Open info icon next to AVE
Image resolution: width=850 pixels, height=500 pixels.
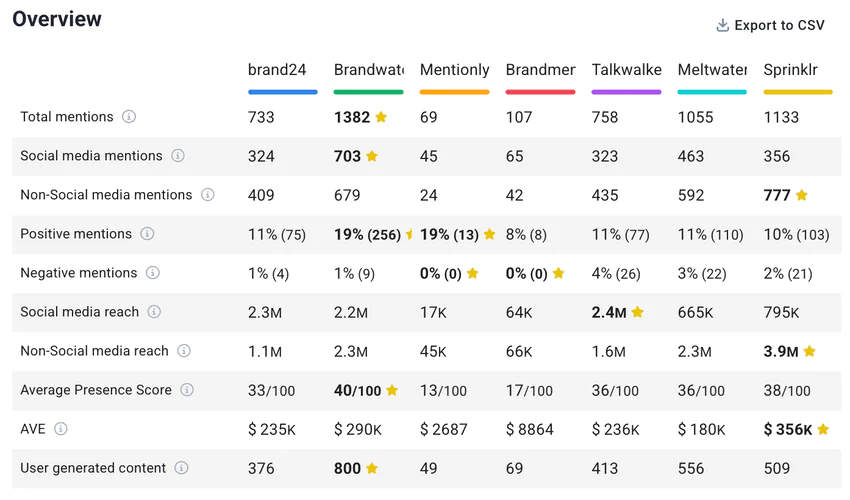pos(61,429)
